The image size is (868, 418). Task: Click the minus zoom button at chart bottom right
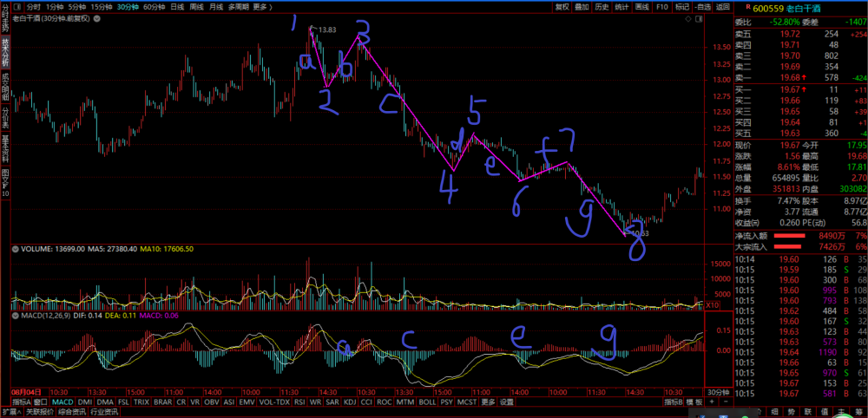point(725,402)
